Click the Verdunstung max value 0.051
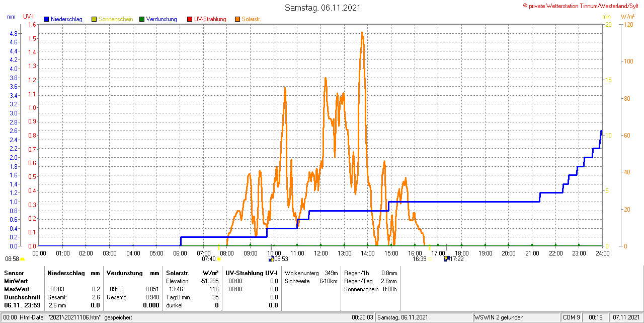 152,289
